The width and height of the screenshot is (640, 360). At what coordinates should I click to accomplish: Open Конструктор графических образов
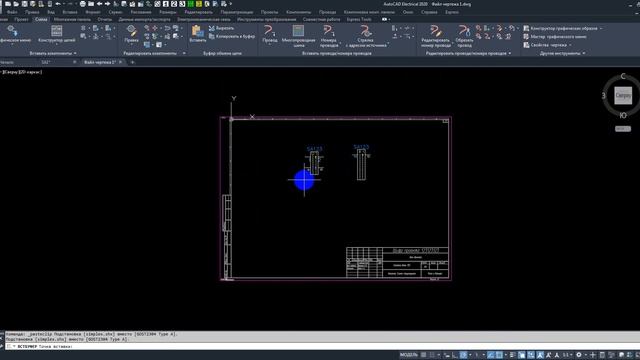(x=560, y=28)
